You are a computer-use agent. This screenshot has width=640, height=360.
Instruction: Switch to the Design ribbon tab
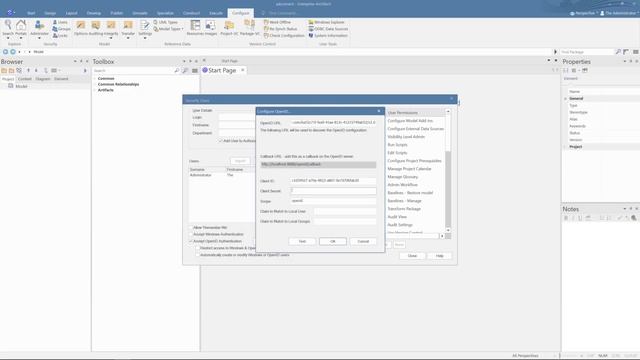pyautogui.click(x=50, y=13)
